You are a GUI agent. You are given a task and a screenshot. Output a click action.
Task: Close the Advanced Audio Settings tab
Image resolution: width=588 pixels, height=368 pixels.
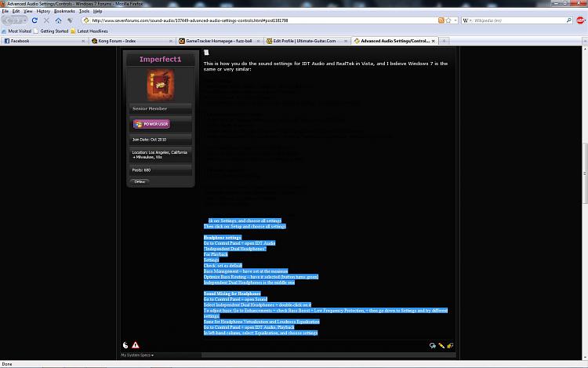[433, 41]
